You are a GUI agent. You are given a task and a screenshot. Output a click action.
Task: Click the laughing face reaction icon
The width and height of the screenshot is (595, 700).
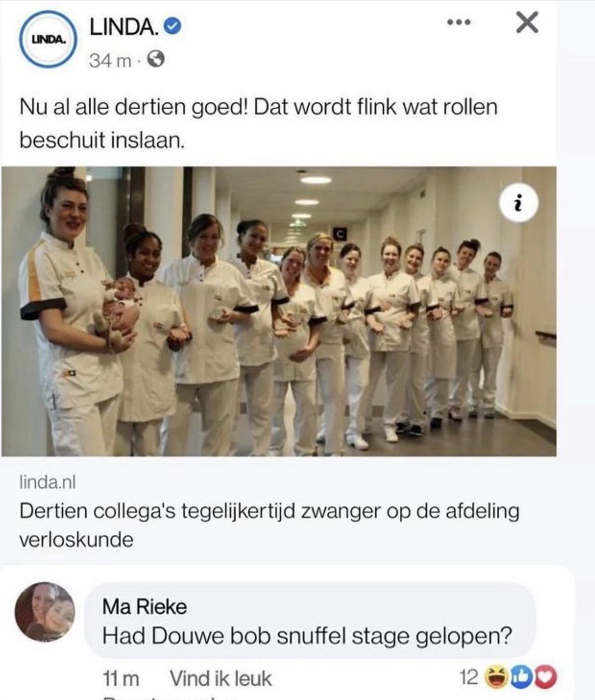point(496,677)
